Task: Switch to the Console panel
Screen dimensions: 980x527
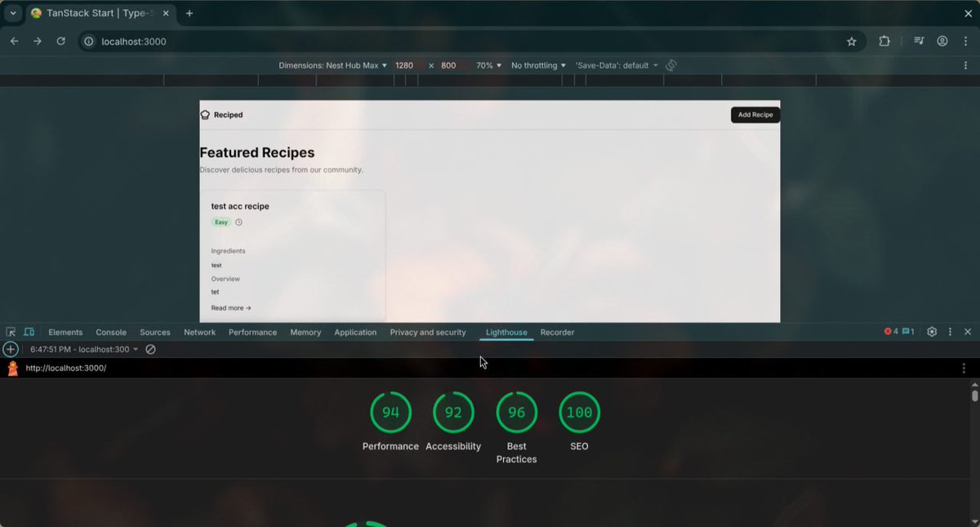Action: click(111, 333)
